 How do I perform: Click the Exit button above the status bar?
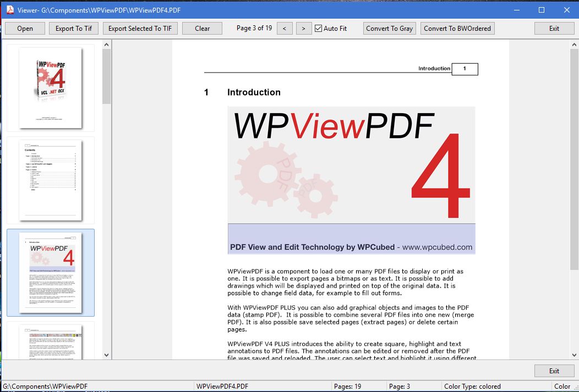[x=554, y=371]
